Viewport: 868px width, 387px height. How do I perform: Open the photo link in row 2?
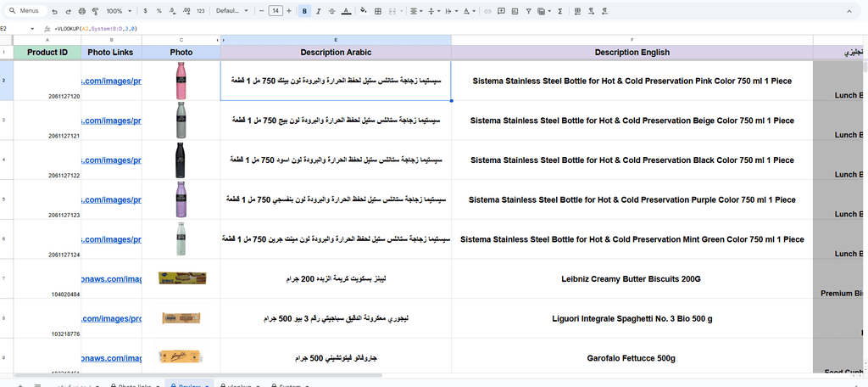click(111, 80)
